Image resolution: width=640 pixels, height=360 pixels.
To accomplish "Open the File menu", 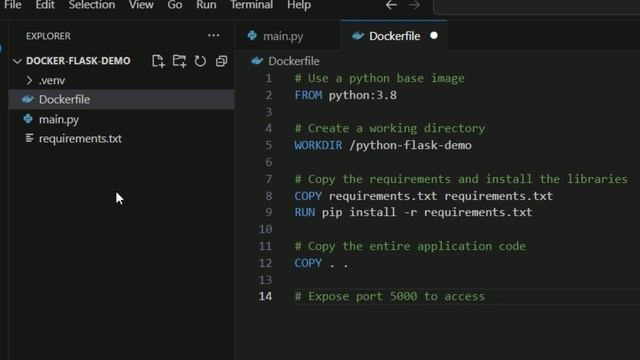I will [x=13, y=5].
